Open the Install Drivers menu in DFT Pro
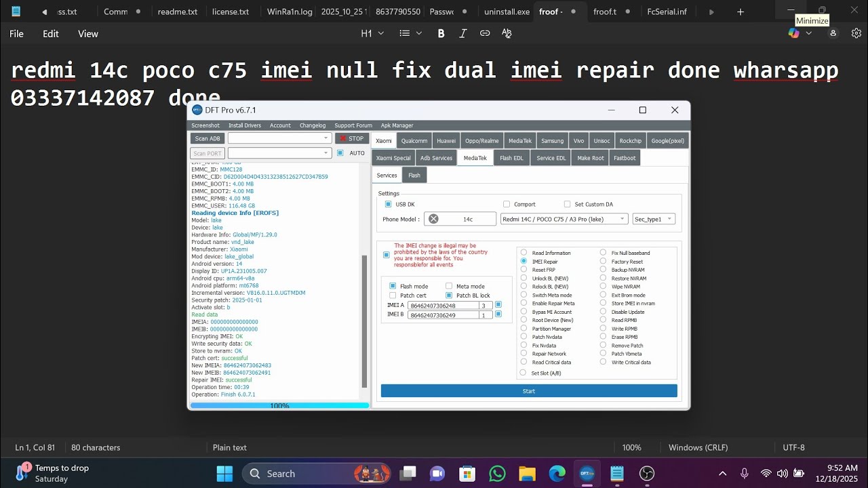 [x=245, y=125]
